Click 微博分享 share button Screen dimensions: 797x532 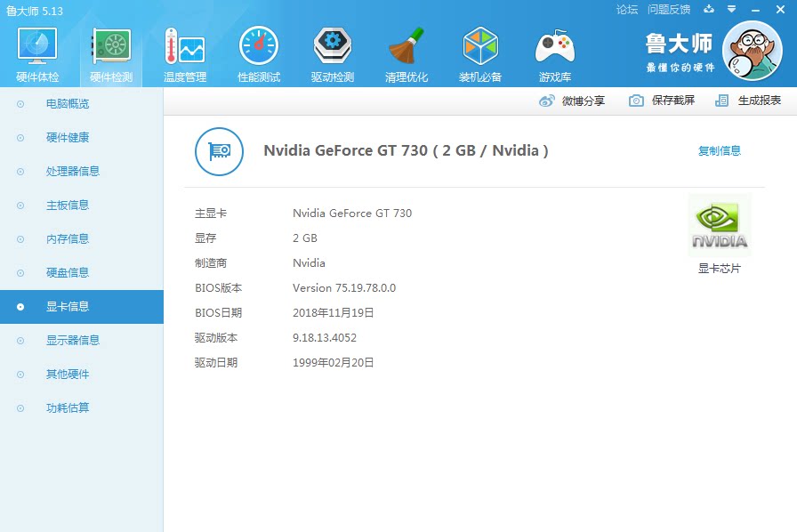[572, 101]
